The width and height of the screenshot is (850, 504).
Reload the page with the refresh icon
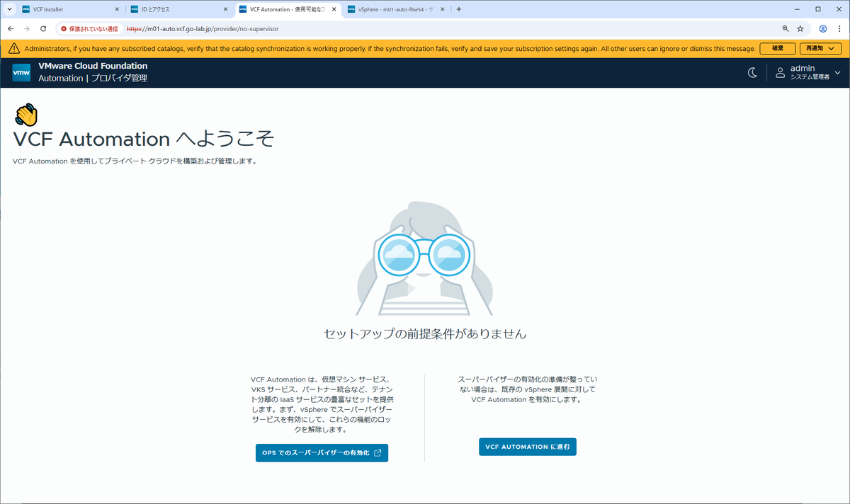pos(45,30)
